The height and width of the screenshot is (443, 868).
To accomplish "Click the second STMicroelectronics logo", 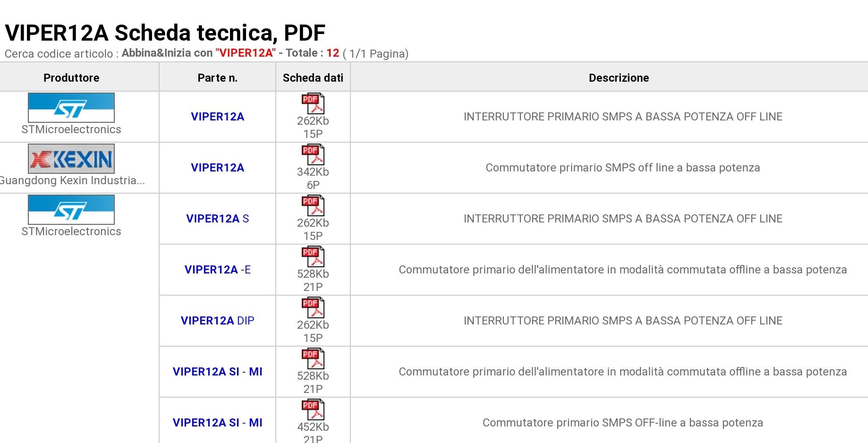I will [71, 210].
